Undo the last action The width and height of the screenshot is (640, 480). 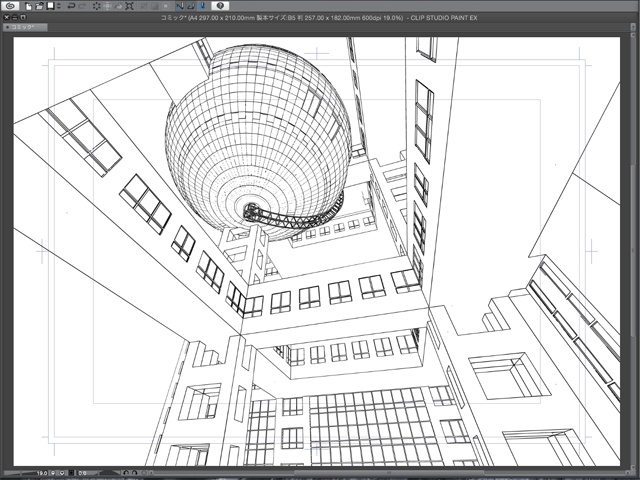(70, 6)
